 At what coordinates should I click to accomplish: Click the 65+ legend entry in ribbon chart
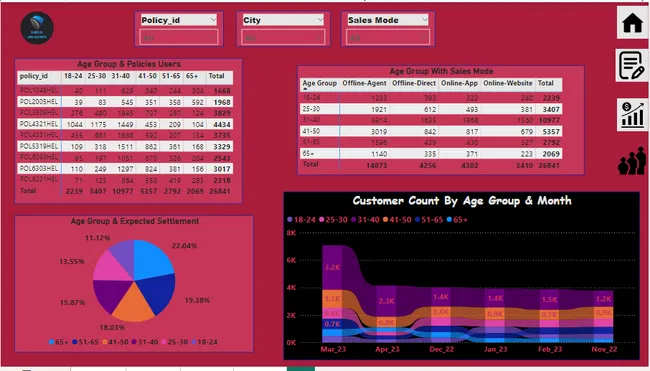pyautogui.click(x=457, y=220)
